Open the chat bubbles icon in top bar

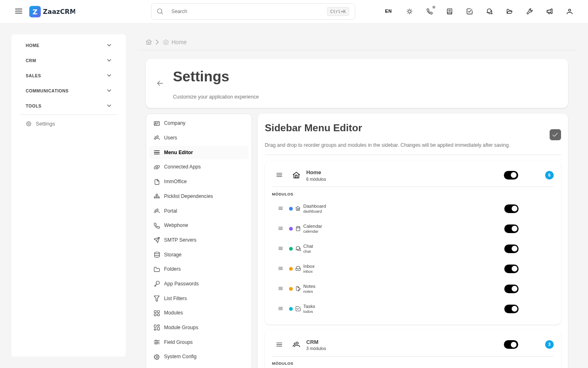point(490,11)
